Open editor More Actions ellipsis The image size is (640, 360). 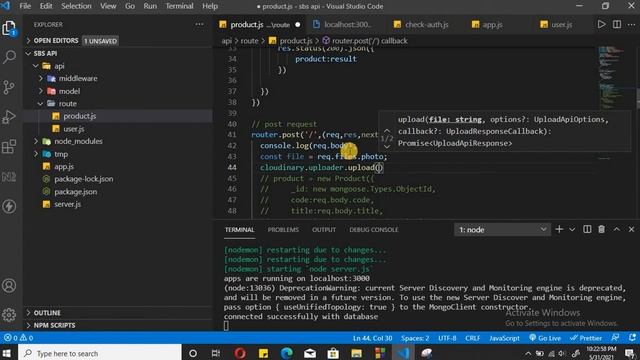(x=631, y=24)
